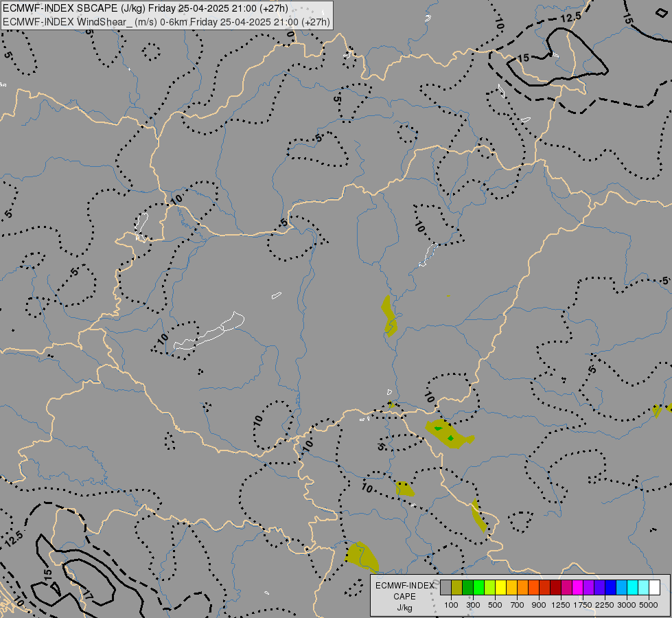The width and height of the screenshot is (672, 618).
Task: Pick the cyan legend swatch
Action: tap(633, 588)
